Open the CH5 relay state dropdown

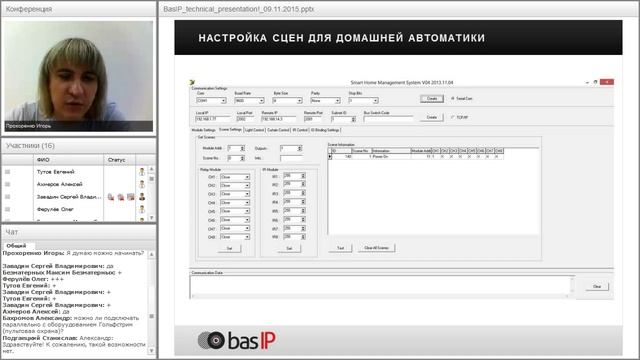247,211
